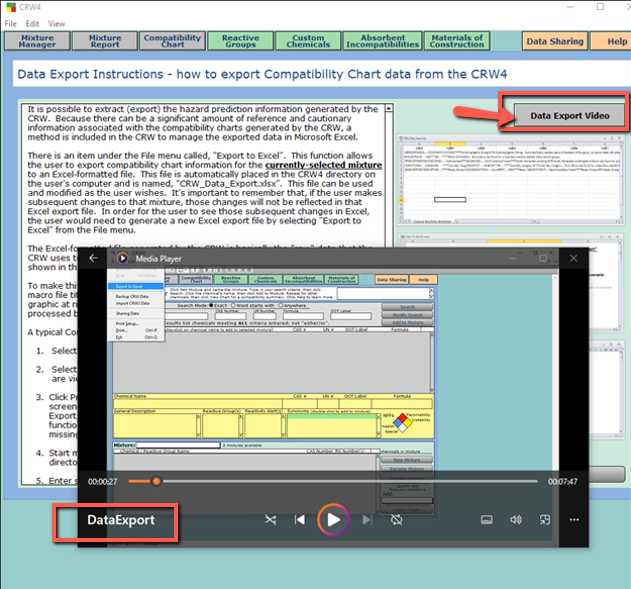631x589 pixels.
Task: Click the video seek bar handle
Action: (156, 481)
